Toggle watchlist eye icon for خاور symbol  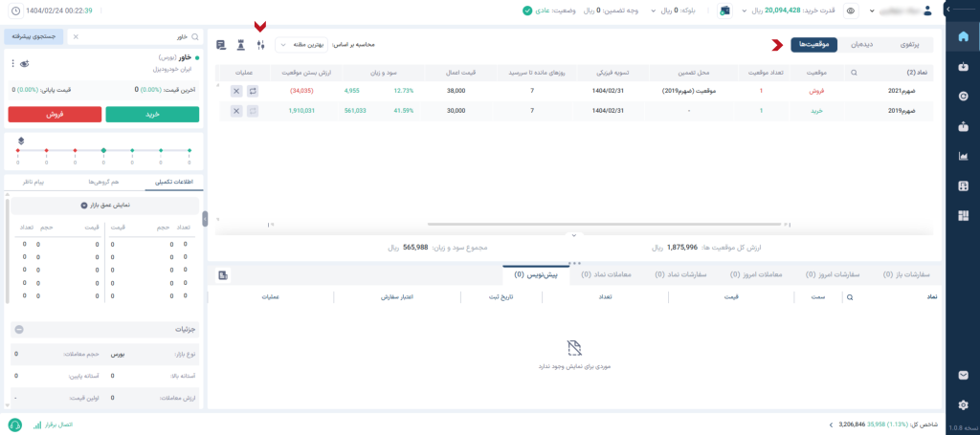tap(24, 63)
